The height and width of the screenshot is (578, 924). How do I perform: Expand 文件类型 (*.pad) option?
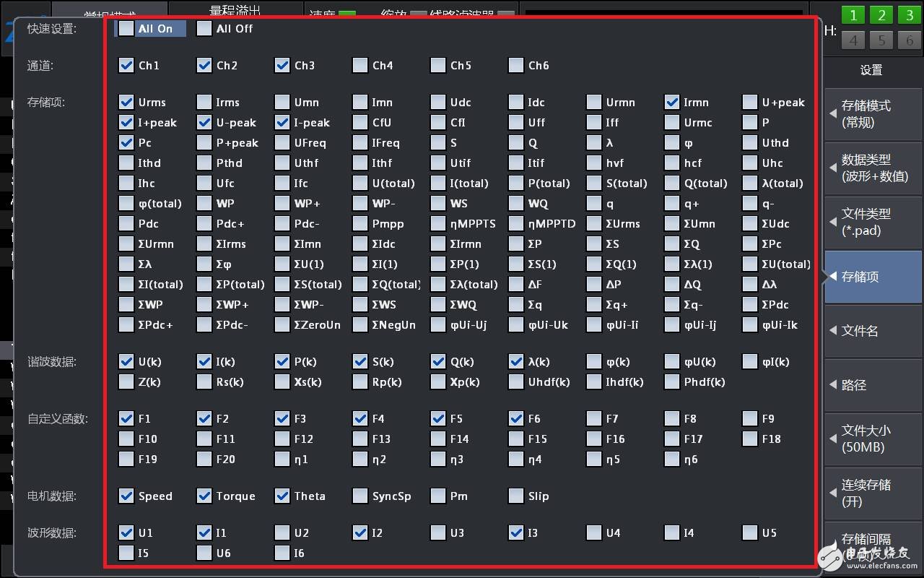coord(872,223)
